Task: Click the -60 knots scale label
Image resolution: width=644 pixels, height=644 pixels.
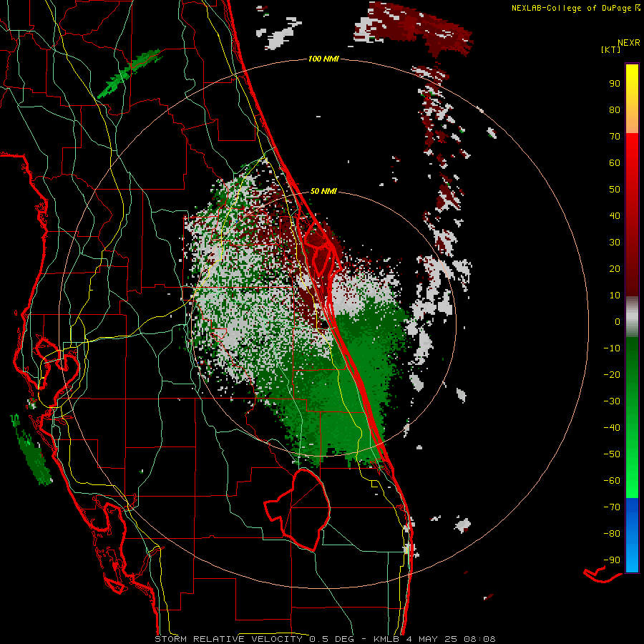Action: point(612,481)
